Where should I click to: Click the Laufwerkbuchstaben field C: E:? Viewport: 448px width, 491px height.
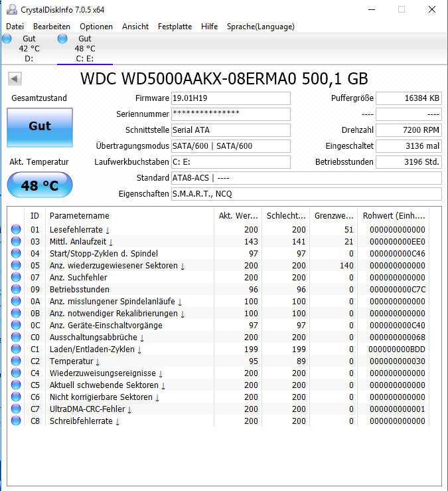(x=230, y=162)
